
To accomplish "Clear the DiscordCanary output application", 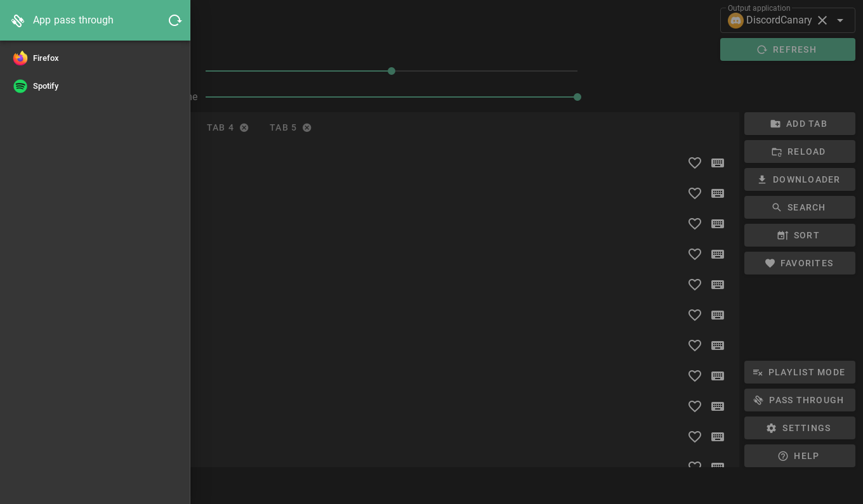I will pos(822,20).
